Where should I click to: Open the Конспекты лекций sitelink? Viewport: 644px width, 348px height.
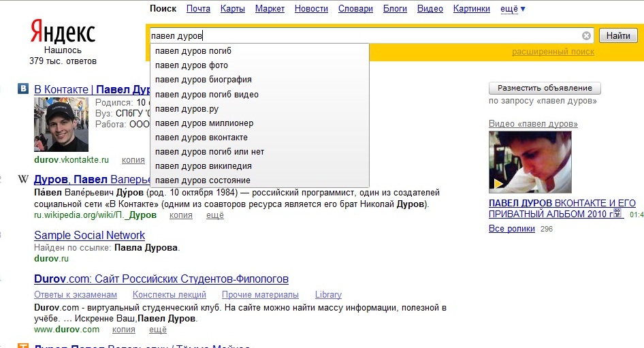coord(170,295)
